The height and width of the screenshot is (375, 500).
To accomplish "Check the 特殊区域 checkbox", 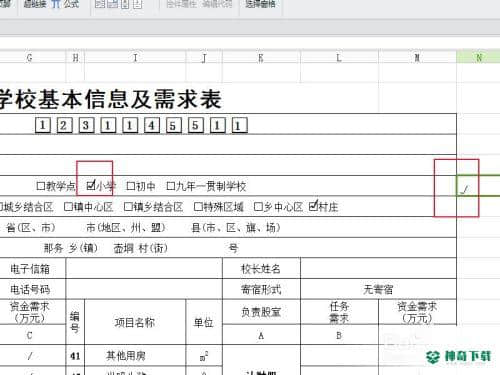I will (198, 207).
